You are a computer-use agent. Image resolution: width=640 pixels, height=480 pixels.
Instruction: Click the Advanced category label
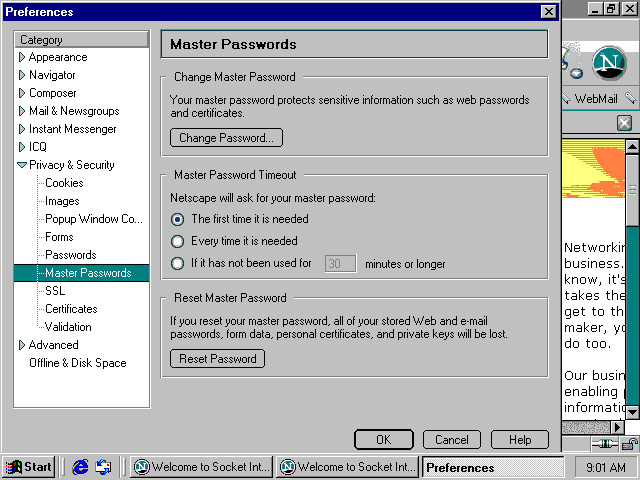[x=53, y=345]
